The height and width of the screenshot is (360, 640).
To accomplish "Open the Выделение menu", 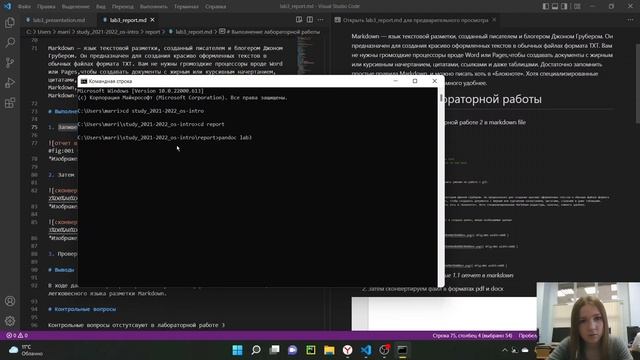I will pyautogui.click(x=76, y=7).
